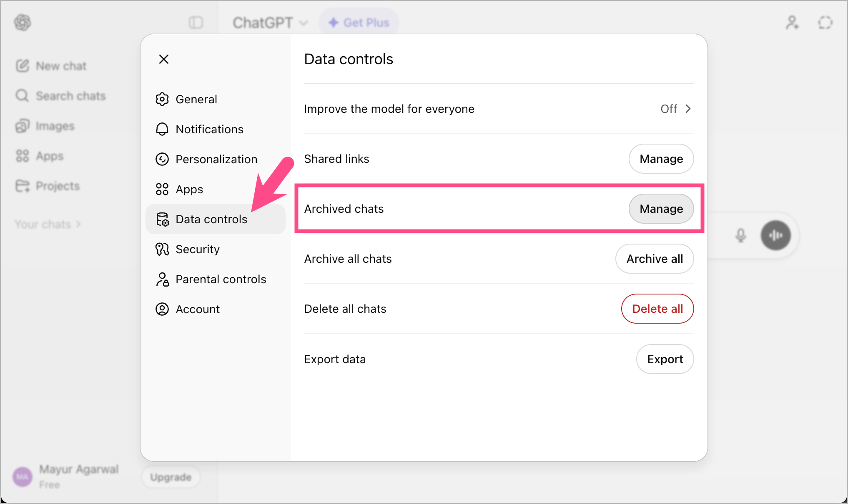Click the invite user icon top right
848x504 pixels.
[x=792, y=22]
